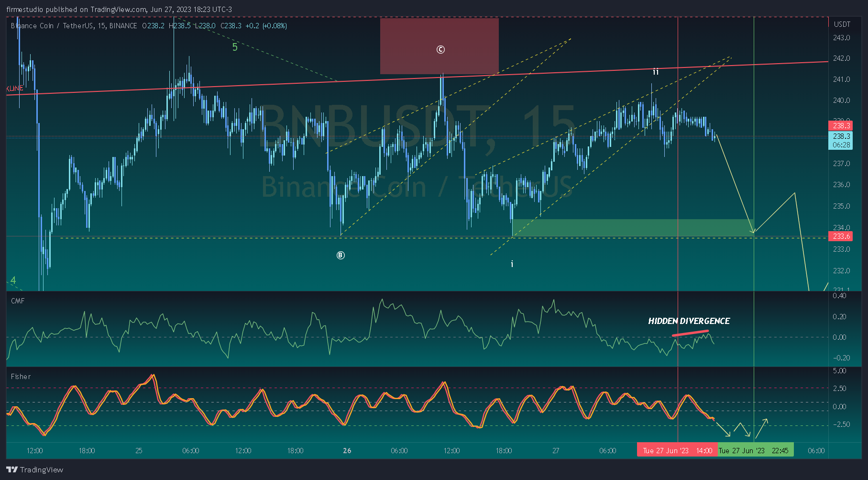Image resolution: width=868 pixels, height=480 pixels.
Task: Click the HIDDEN DIVERGENCE text annotation
Action: point(689,321)
